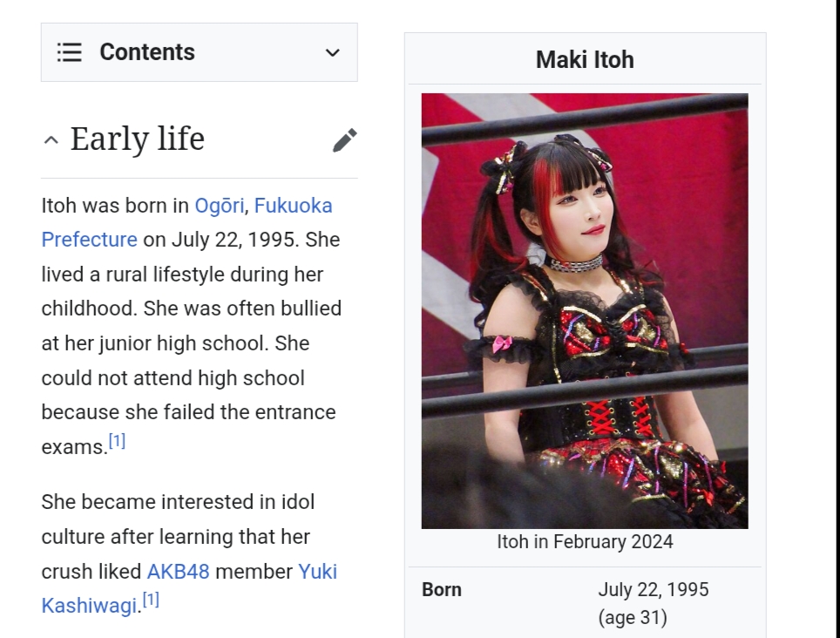The height and width of the screenshot is (638, 840).
Task: Expand the Contents dropdown chevron
Action: [x=333, y=52]
